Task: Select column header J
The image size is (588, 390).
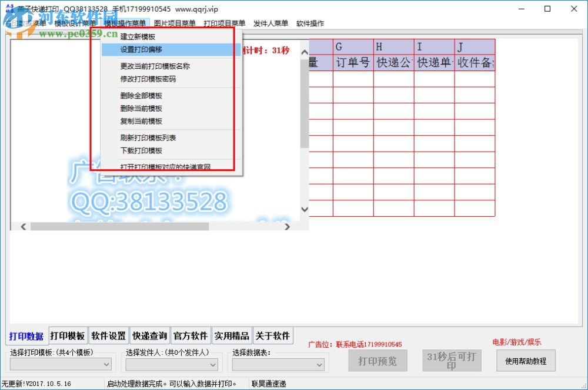Action: coord(475,47)
